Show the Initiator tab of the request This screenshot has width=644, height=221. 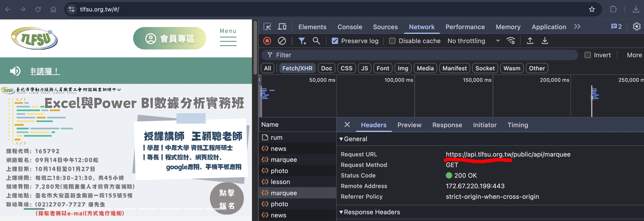tap(485, 125)
